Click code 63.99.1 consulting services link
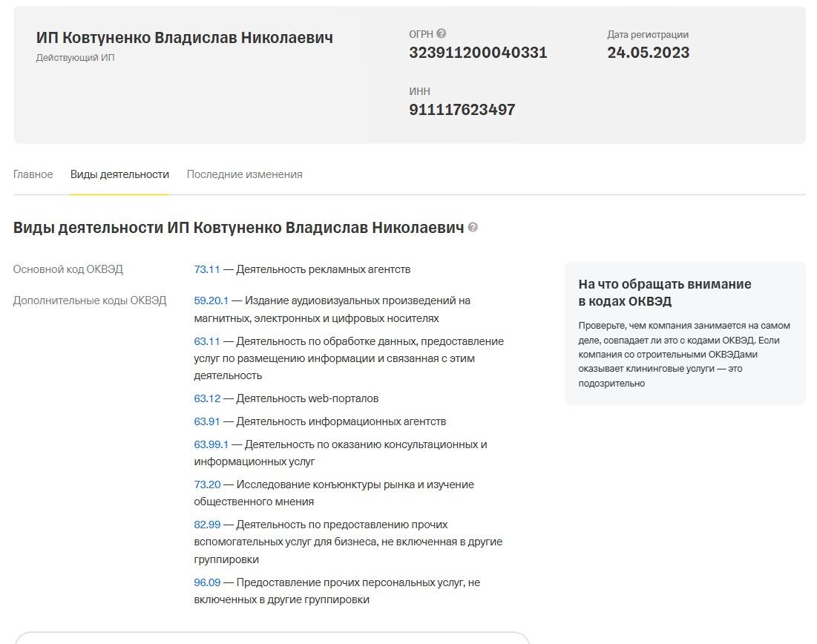The height and width of the screenshot is (644, 817). click(209, 443)
